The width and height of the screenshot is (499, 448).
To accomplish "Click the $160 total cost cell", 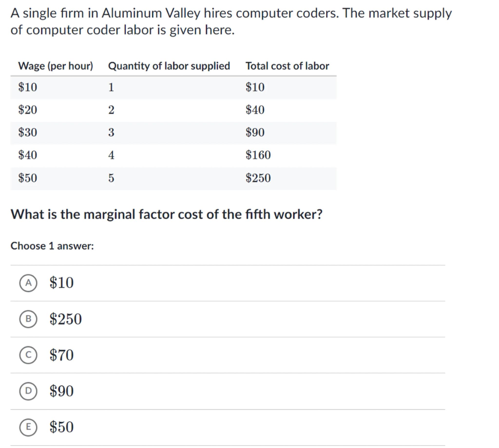I will click(258, 155).
